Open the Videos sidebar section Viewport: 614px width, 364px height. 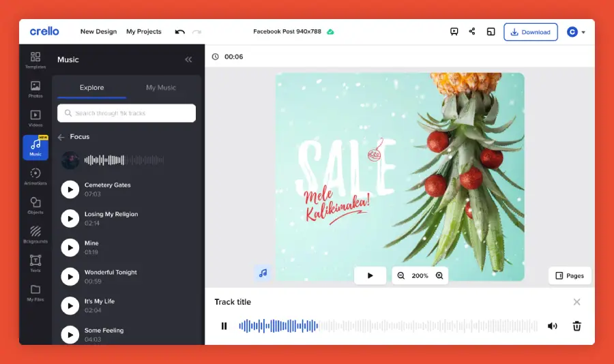tap(35, 119)
